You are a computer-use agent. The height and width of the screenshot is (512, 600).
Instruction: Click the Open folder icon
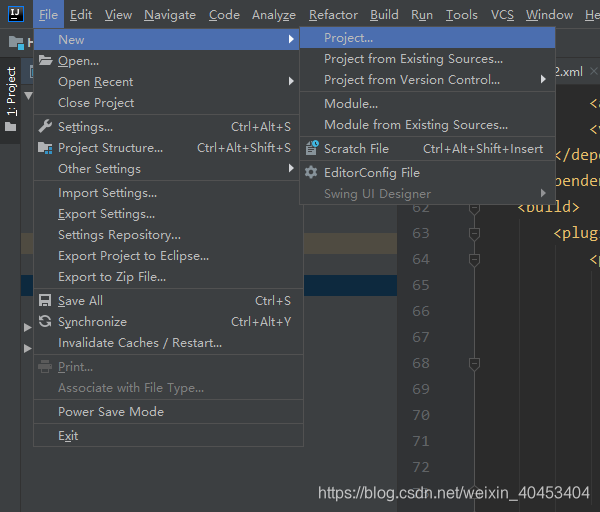(x=46, y=60)
